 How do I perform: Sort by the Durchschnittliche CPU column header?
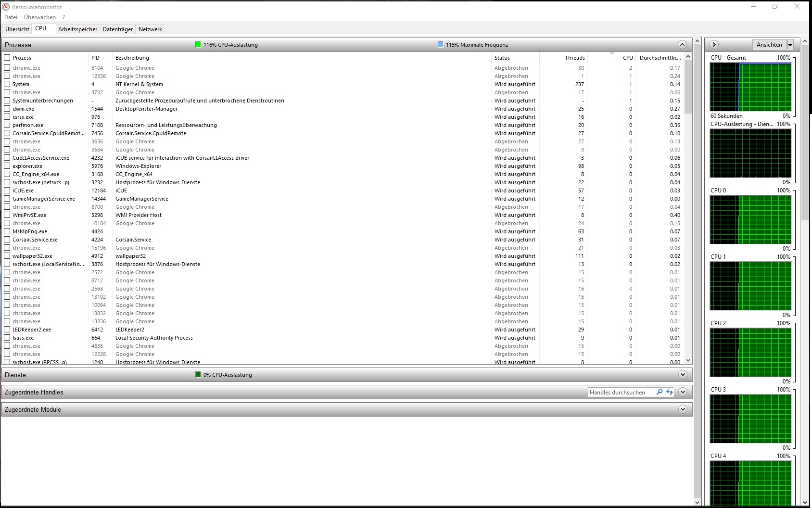tap(660, 57)
